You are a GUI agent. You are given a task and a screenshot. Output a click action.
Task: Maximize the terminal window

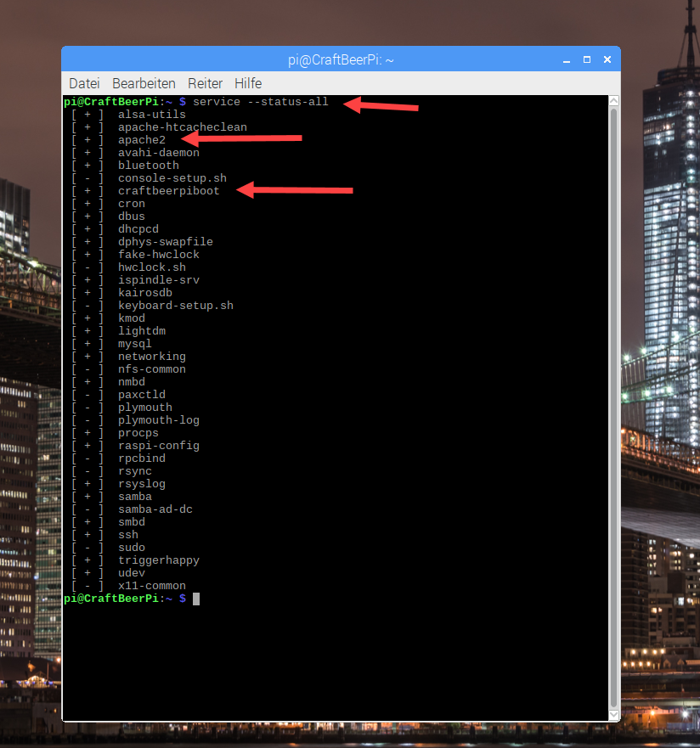586,60
